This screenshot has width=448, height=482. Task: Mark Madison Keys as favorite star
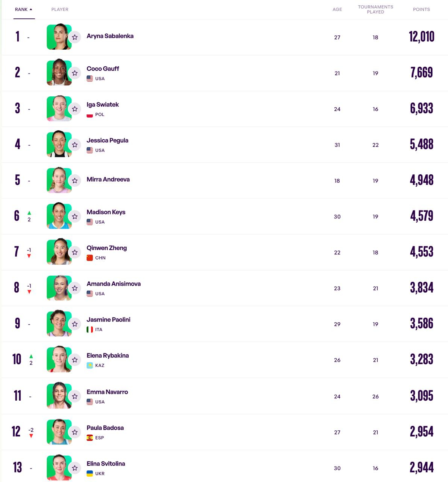pyautogui.click(x=75, y=217)
